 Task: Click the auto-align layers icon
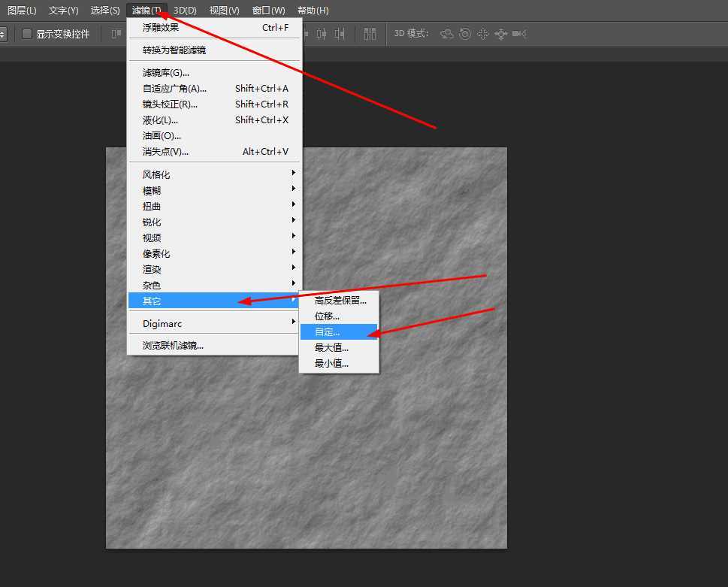coord(370,34)
